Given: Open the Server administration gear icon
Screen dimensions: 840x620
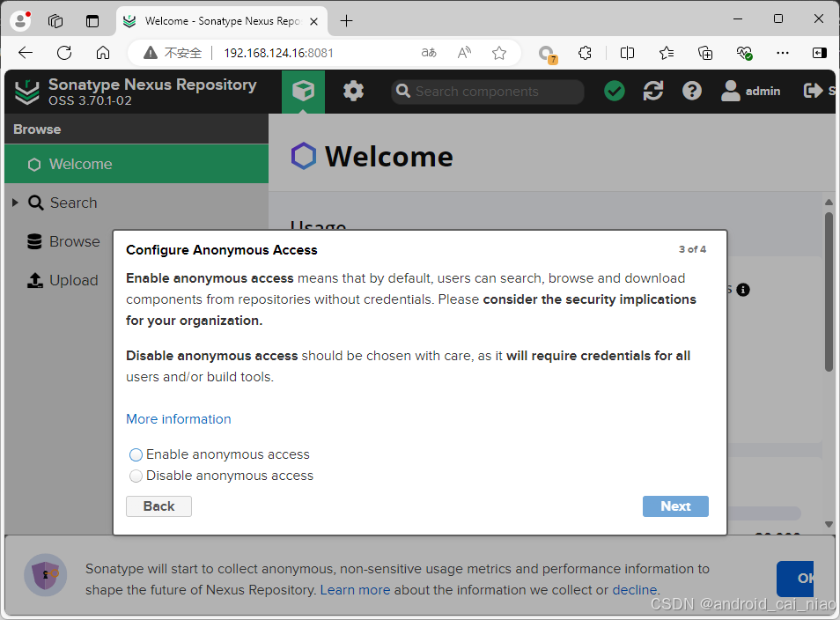Looking at the screenshot, I should 353,91.
